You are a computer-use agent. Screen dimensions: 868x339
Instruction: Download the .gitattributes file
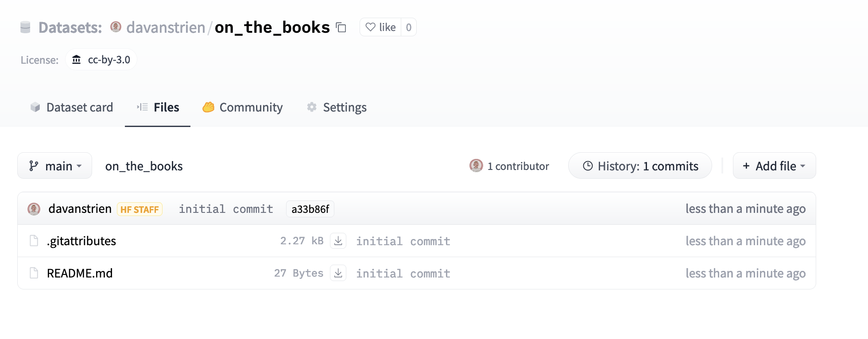(x=338, y=241)
